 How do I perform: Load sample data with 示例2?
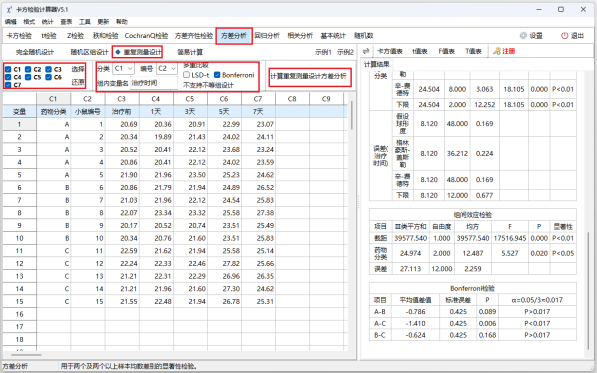345,52
